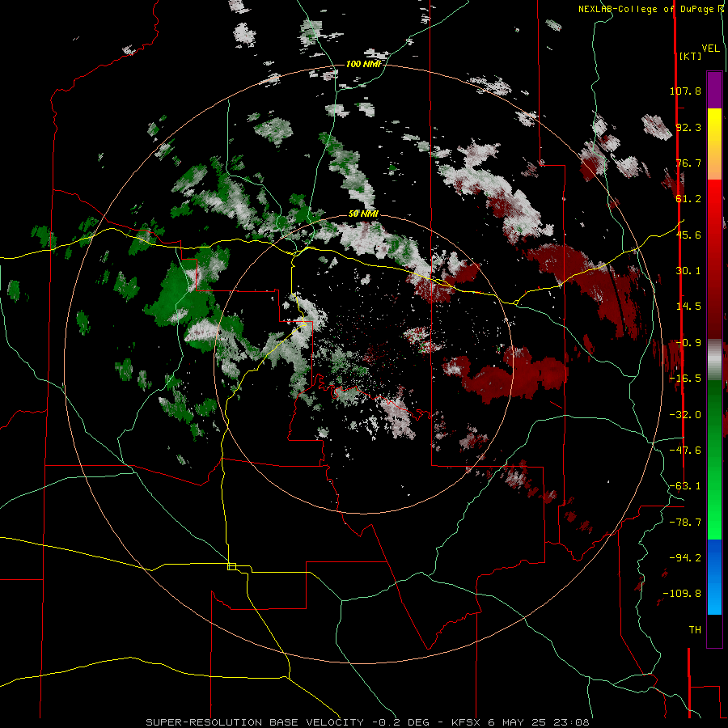Click the VEL legend title
The image size is (728, 728).
tap(710, 49)
